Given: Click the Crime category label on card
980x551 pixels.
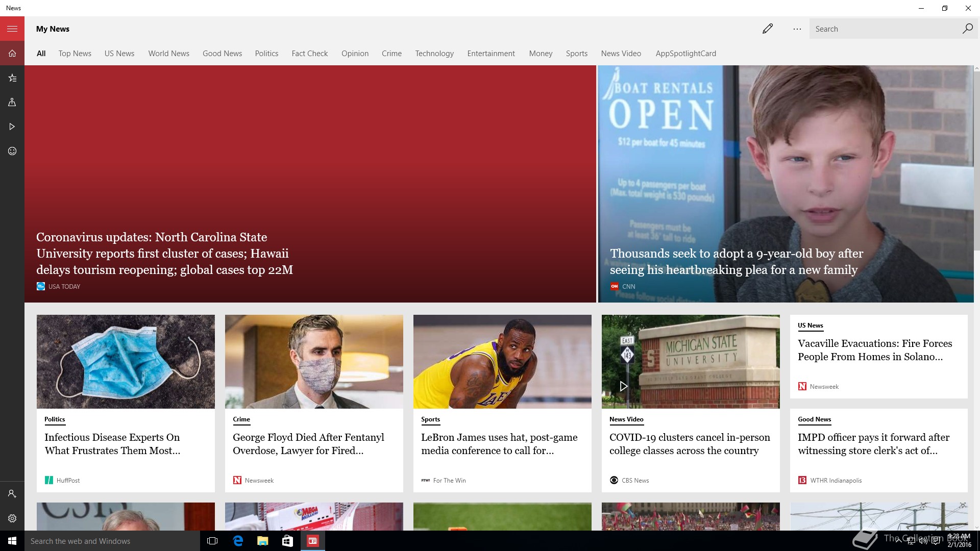Looking at the screenshot, I should click(241, 419).
